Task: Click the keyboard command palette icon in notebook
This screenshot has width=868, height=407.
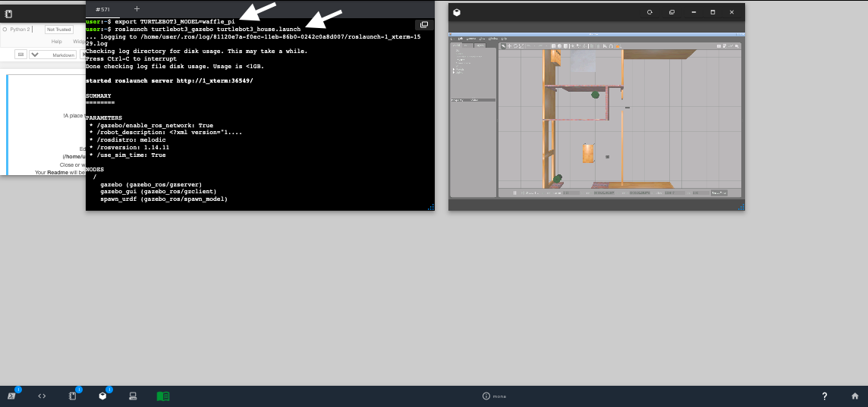Action: click(x=20, y=55)
